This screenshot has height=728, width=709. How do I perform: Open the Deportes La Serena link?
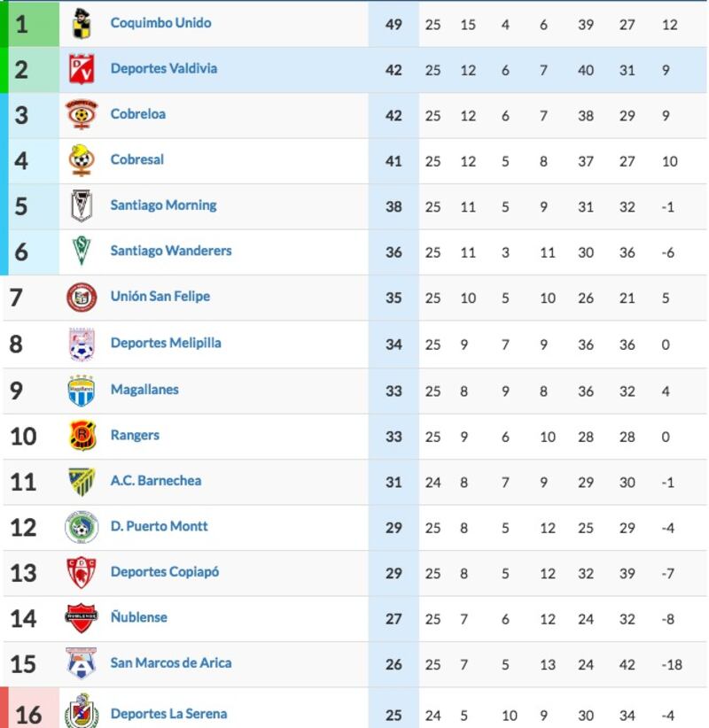pyautogui.click(x=169, y=714)
